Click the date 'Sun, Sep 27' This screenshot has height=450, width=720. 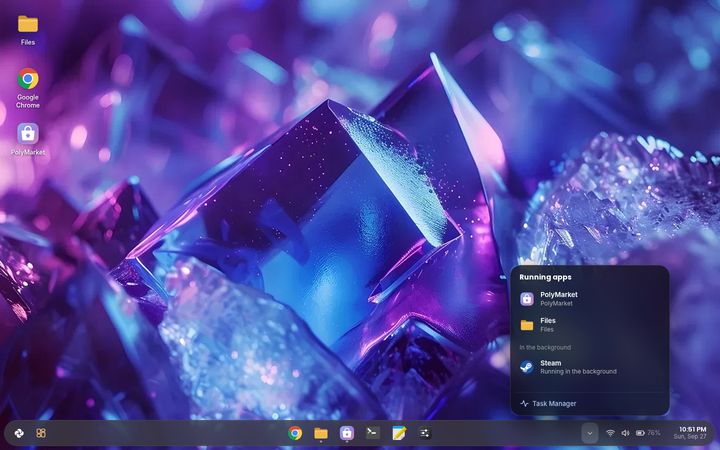tap(690, 437)
